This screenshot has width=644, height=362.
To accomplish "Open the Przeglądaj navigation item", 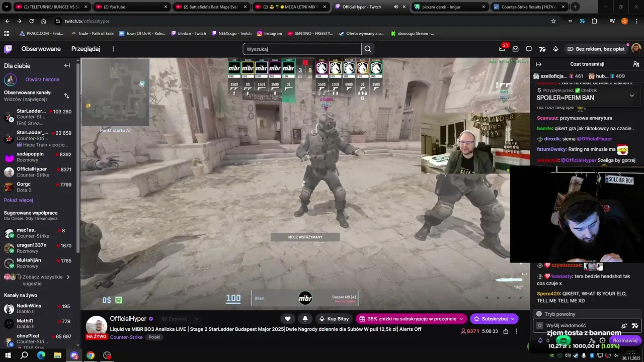I will (x=86, y=49).
